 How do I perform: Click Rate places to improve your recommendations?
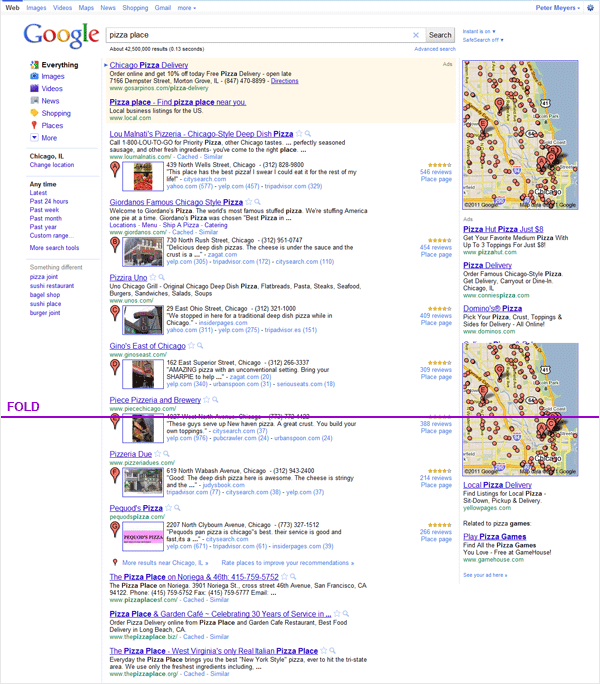[x=288, y=563]
